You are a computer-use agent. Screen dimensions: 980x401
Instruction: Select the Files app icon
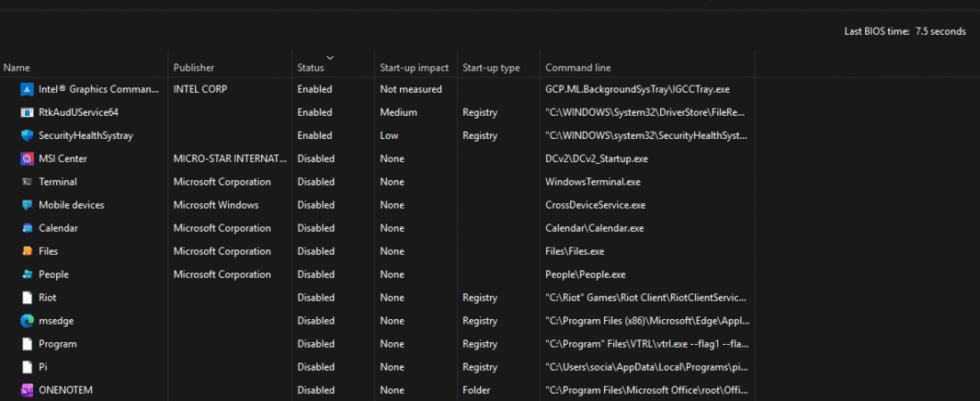(x=27, y=251)
